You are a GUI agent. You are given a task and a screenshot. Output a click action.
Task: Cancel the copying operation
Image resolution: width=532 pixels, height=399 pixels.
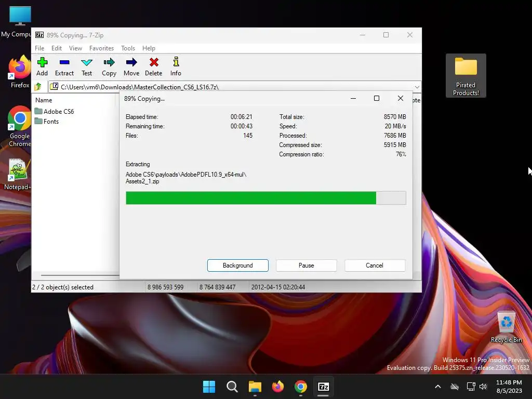pyautogui.click(x=375, y=265)
